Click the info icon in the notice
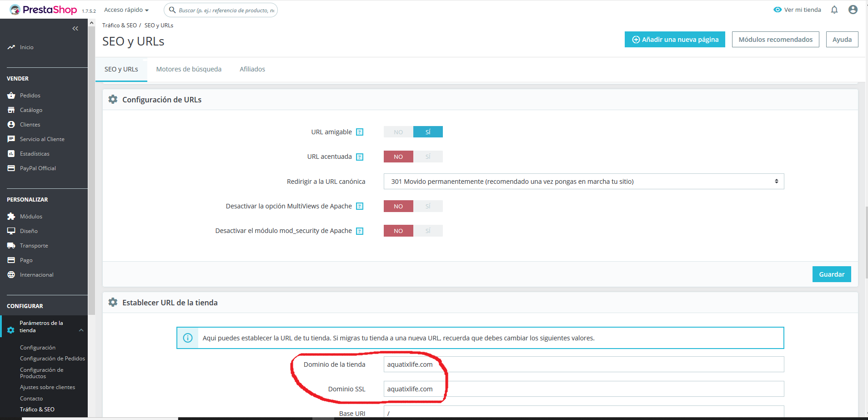This screenshot has height=420, width=868. click(x=188, y=338)
